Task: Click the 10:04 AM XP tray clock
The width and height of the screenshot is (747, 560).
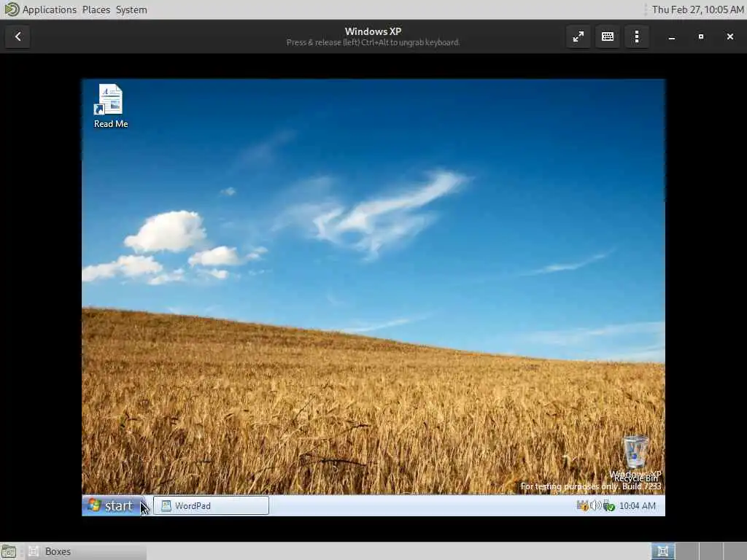Action: pos(638,506)
